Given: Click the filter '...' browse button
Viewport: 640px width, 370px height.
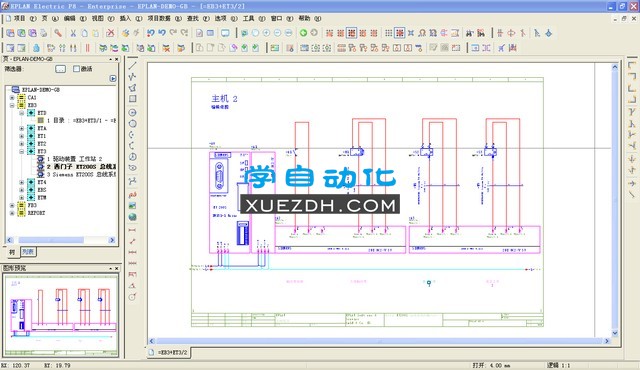Looking at the screenshot, I should tap(60, 69).
